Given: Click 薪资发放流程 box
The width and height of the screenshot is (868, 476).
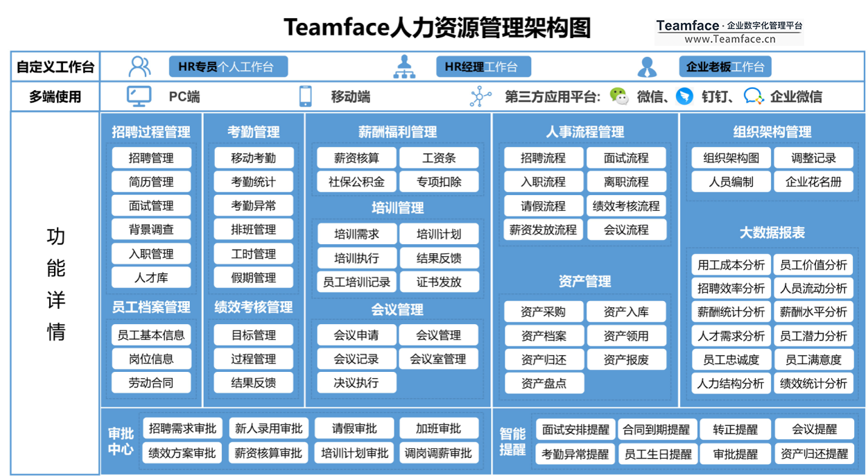Looking at the screenshot, I should tap(544, 230).
